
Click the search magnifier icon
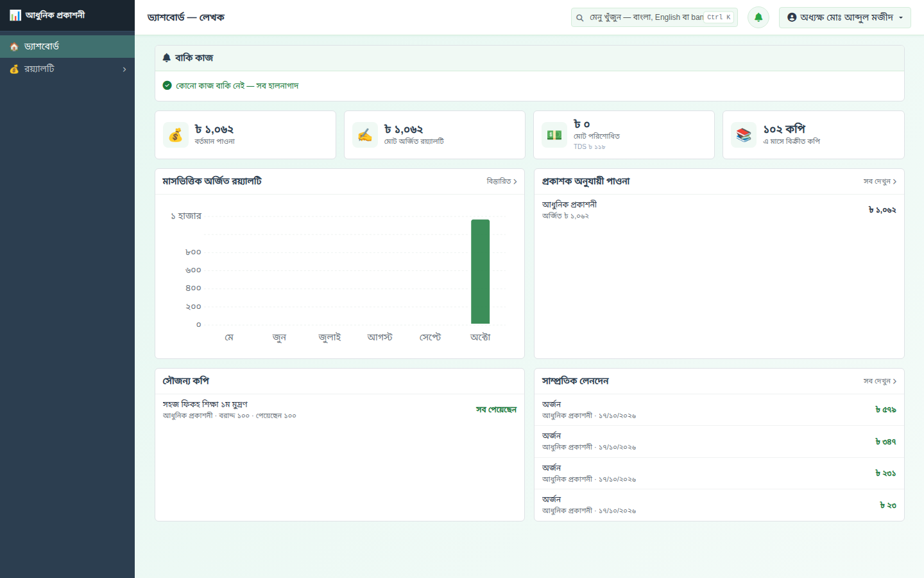(x=580, y=18)
